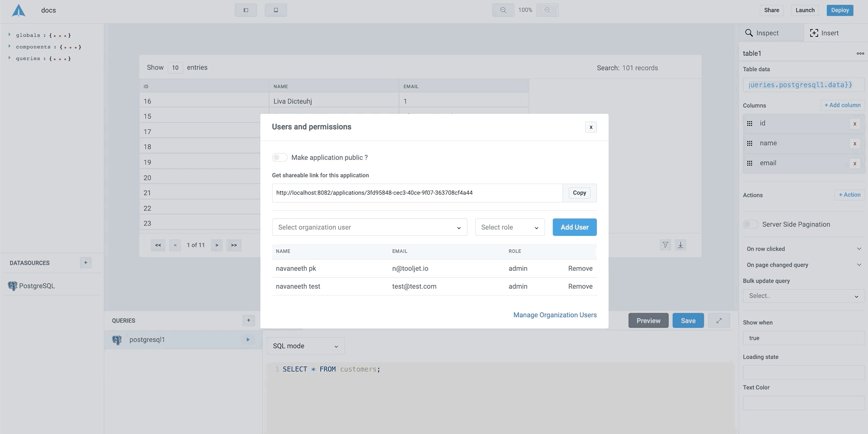Run the postgresql1 query play icon
This screenshot has height=434, width=868.
click(x=248, y=340)
